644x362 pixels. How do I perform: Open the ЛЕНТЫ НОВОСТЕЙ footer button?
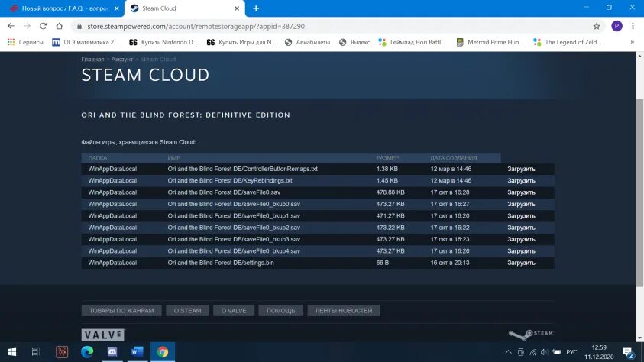coord(344,311)
